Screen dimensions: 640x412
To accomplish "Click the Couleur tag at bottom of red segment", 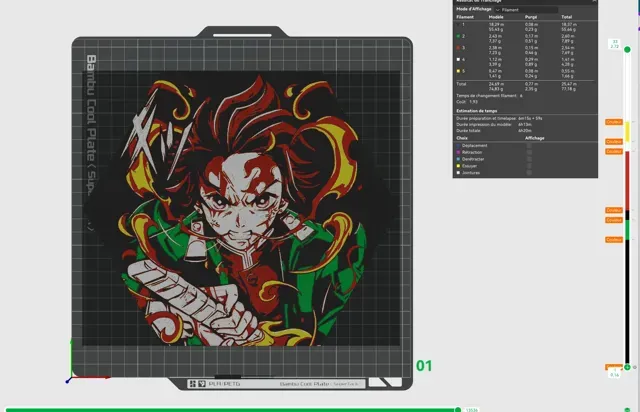I will click(x=613, y=210).
